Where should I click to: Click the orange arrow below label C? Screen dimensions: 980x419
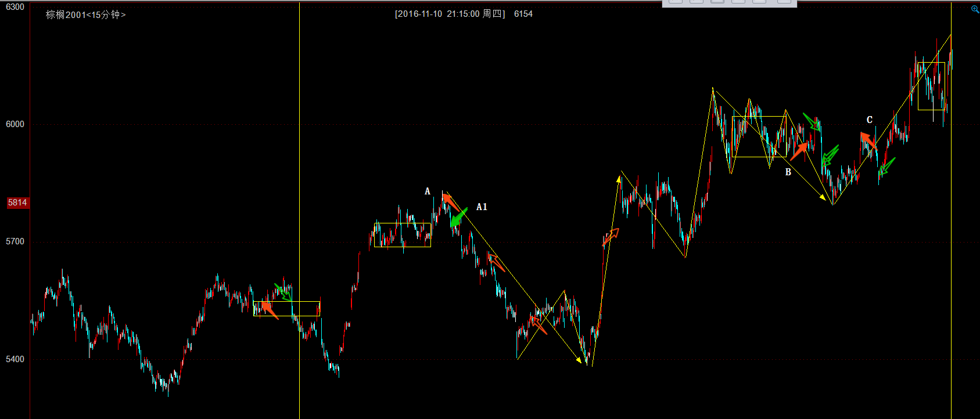point(868,141)
